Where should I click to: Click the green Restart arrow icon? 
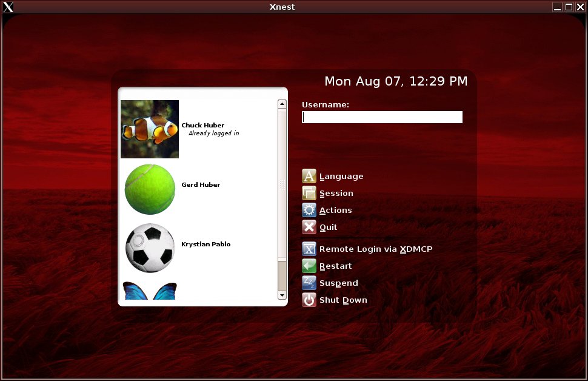click(x=309, y=266)
